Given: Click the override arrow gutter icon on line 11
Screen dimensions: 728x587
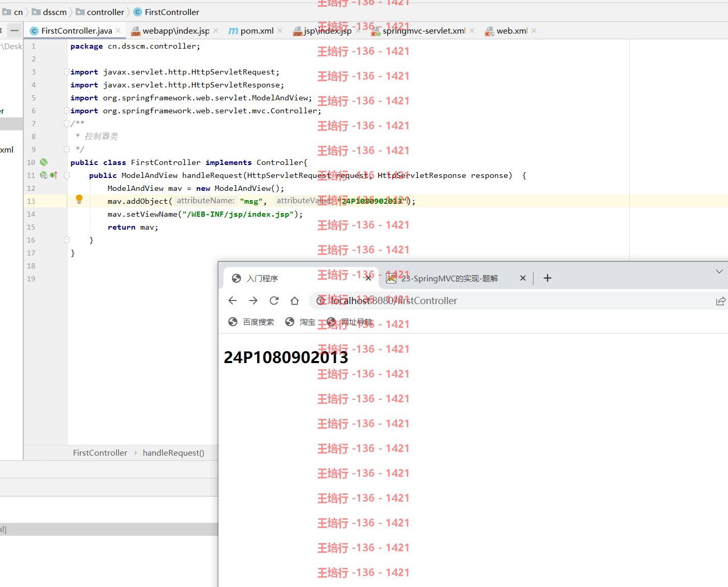Looking at the screenshot, I should click(x=53, y=175).
